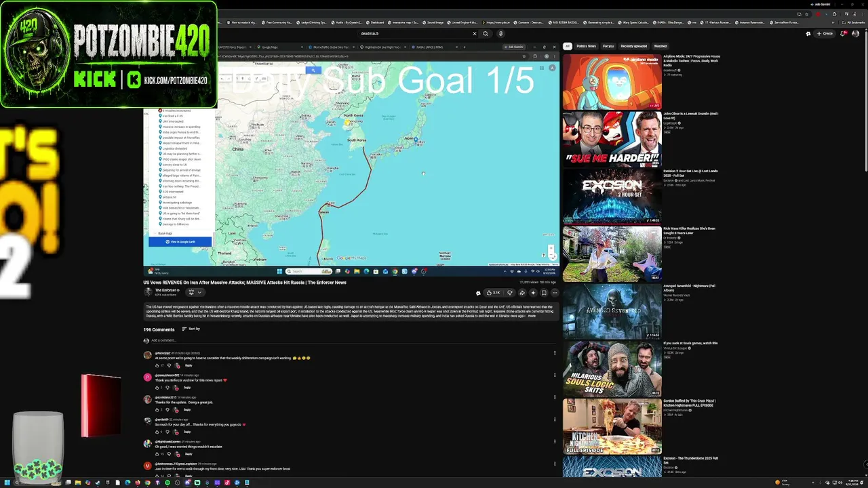Click the YouTube search magnifier icon
This screenshot has height=488, width=868.
[x=486, y=33]
